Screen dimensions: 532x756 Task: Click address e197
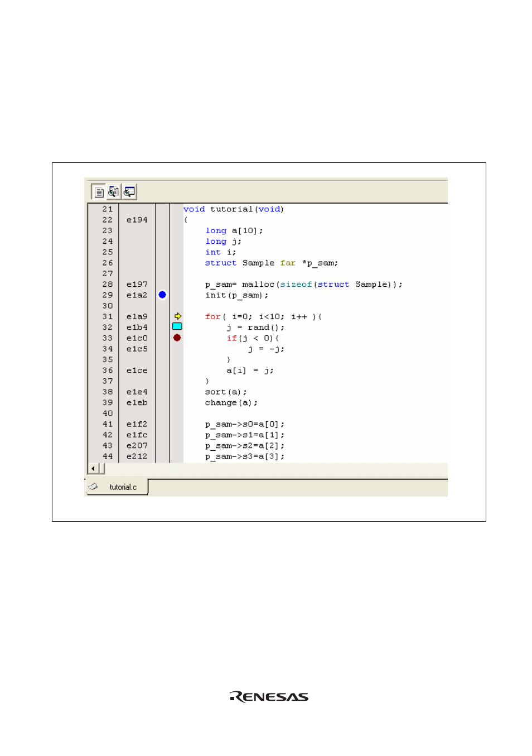[137, 285]
